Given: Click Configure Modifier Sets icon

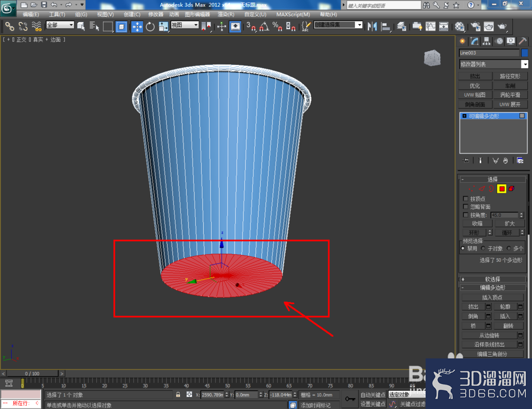Looking at the screenshot, I should (x=520, y=160).
